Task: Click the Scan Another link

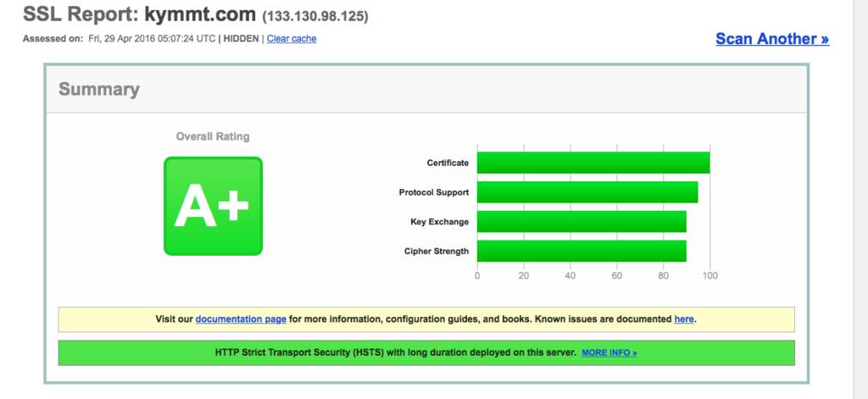Action: 772,39
